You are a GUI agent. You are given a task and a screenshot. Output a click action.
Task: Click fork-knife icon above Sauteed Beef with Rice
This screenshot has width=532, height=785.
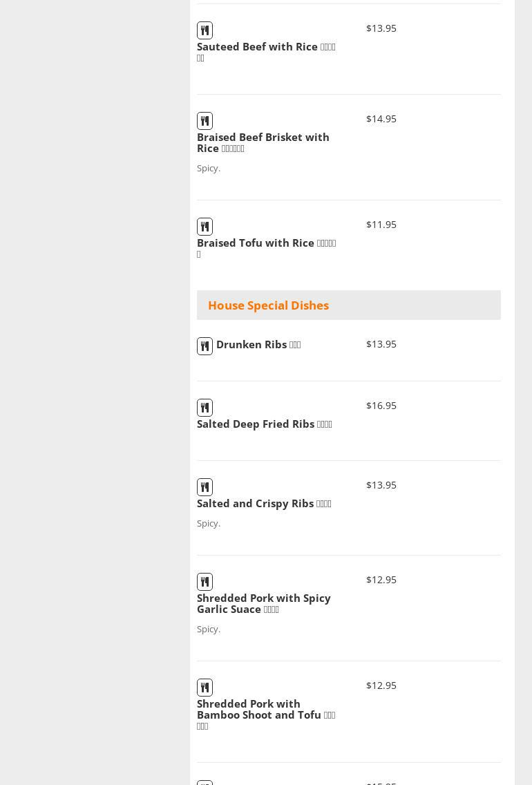pos(205,30)
